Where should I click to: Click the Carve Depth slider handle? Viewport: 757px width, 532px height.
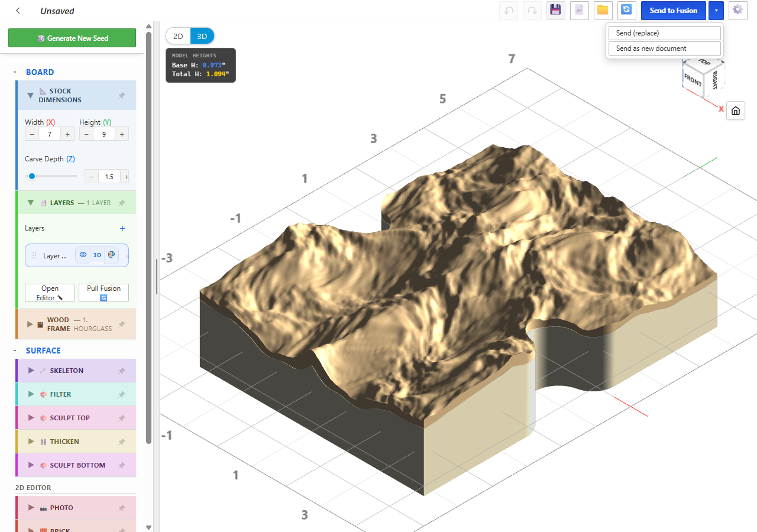32,176
